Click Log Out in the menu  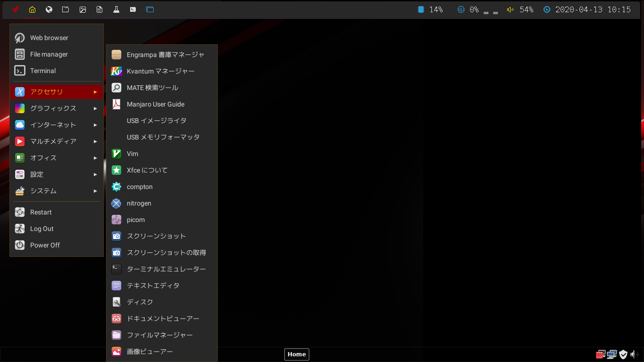pos(56,229)
